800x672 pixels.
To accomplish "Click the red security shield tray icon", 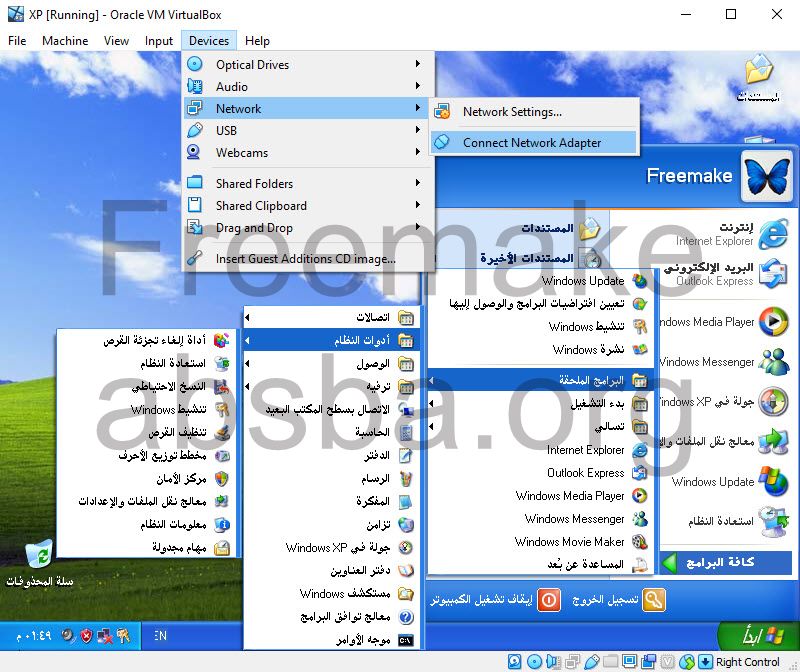I will click(x=86, y=635).
